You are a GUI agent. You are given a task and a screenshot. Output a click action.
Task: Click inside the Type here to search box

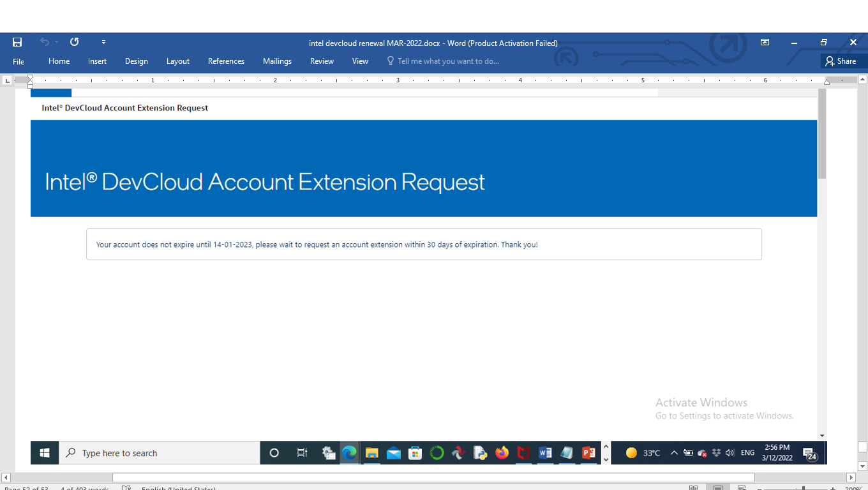160,452
